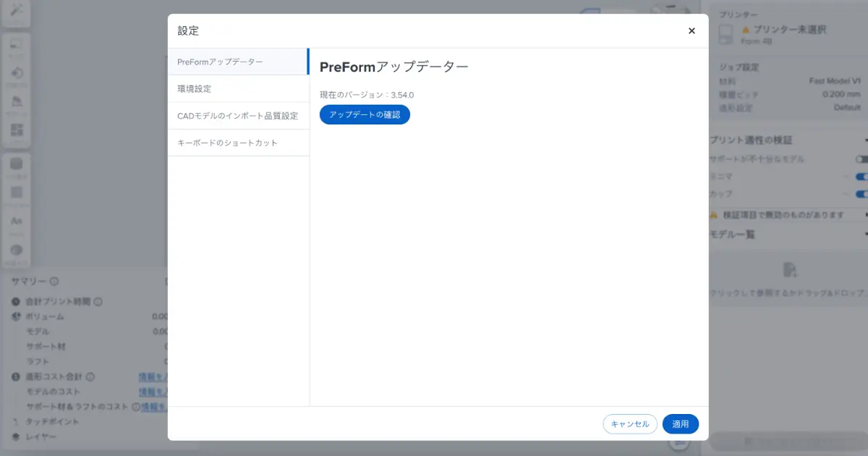Click the Aa label tool icon in main window

[16, 220]
